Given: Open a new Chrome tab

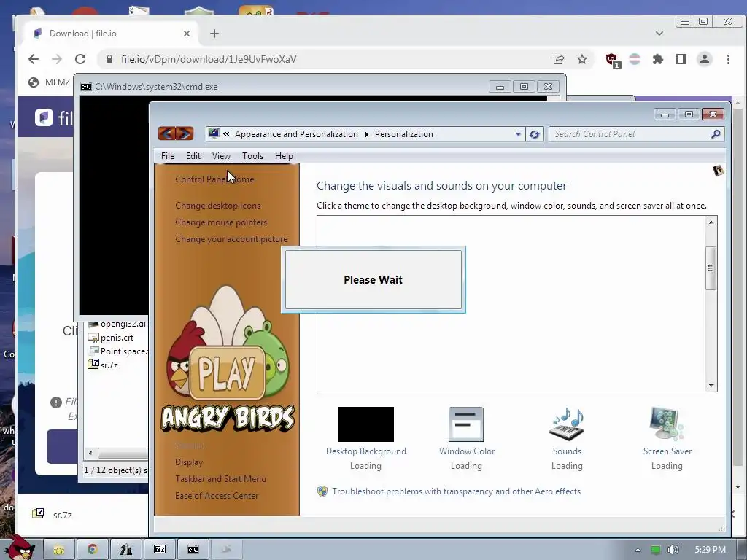Looking at the screenshot, I should point(214,34).
